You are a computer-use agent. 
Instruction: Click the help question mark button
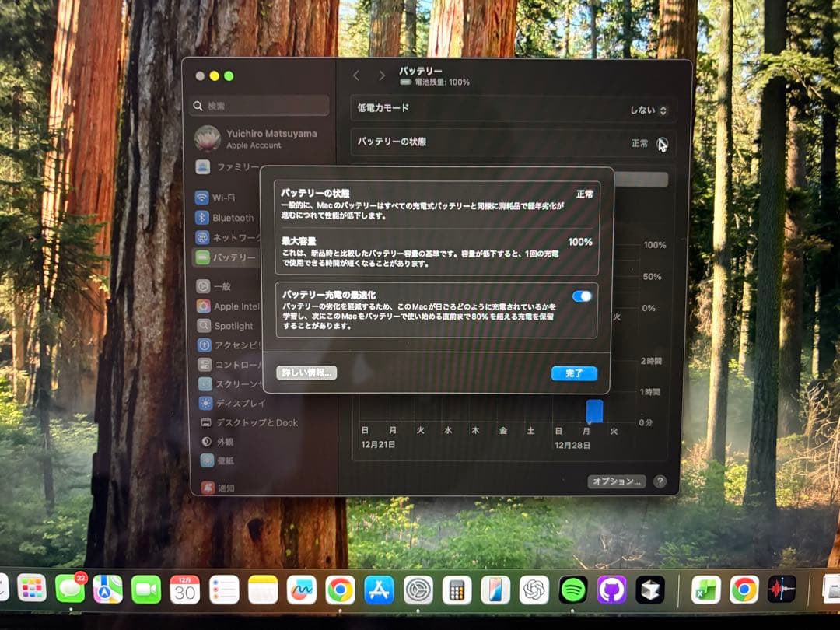point(660,481)
